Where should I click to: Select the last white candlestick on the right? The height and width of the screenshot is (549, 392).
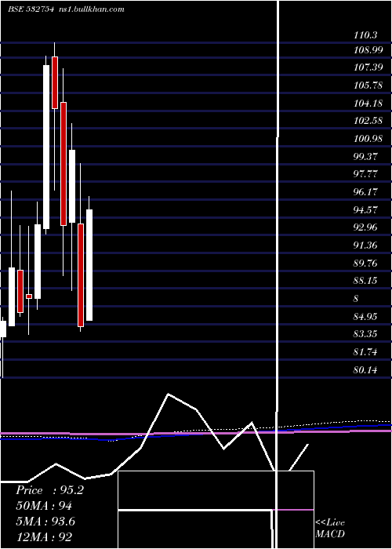(x=89, y=265)
